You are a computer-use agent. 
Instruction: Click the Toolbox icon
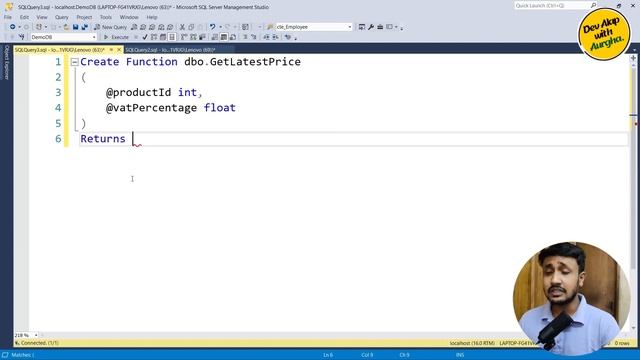click(380, 27)
